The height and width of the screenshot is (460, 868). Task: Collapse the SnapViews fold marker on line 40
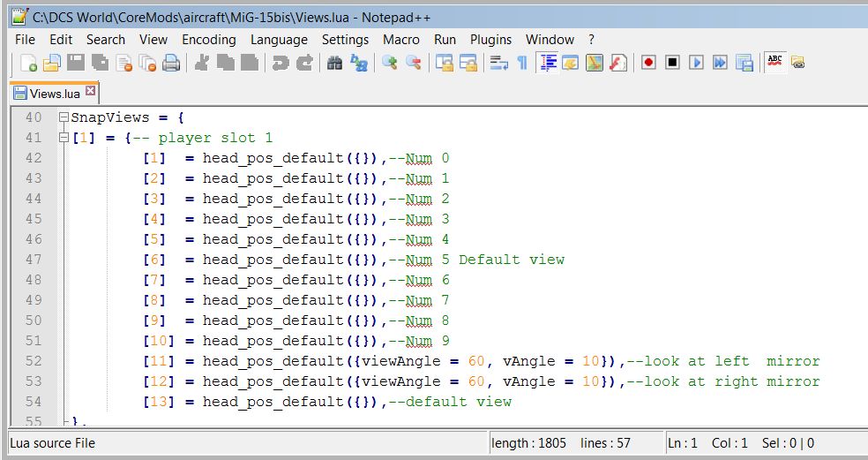[x=64, y=117]
